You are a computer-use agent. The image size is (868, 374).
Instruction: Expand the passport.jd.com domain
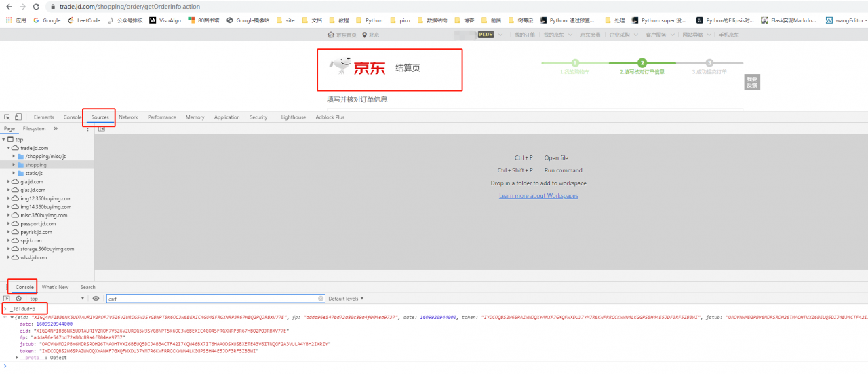(9, 223)
